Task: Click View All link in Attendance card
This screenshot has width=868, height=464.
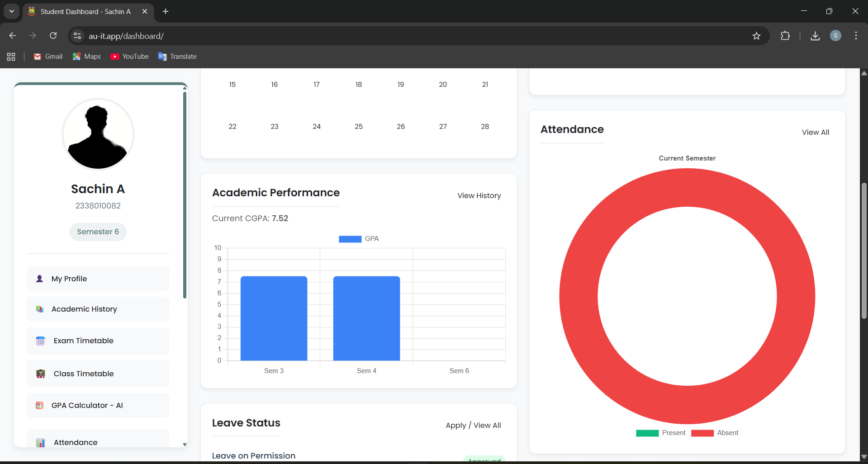Action: click(815, 133)
